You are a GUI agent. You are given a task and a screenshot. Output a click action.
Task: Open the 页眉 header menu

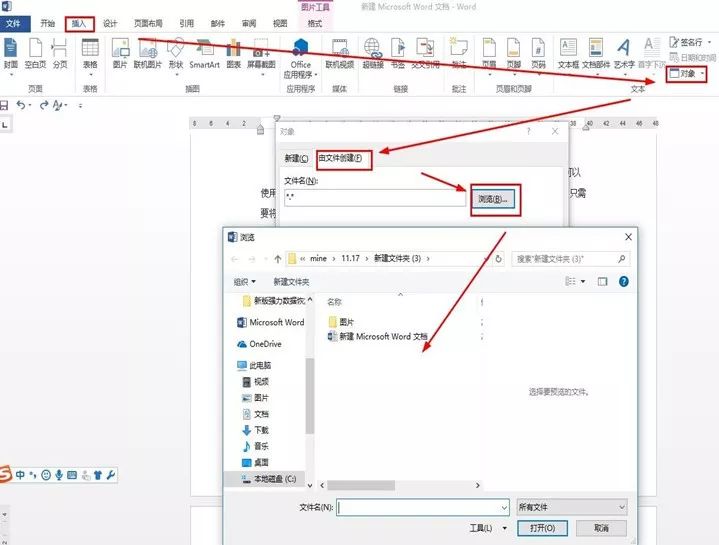coord(489,56)
